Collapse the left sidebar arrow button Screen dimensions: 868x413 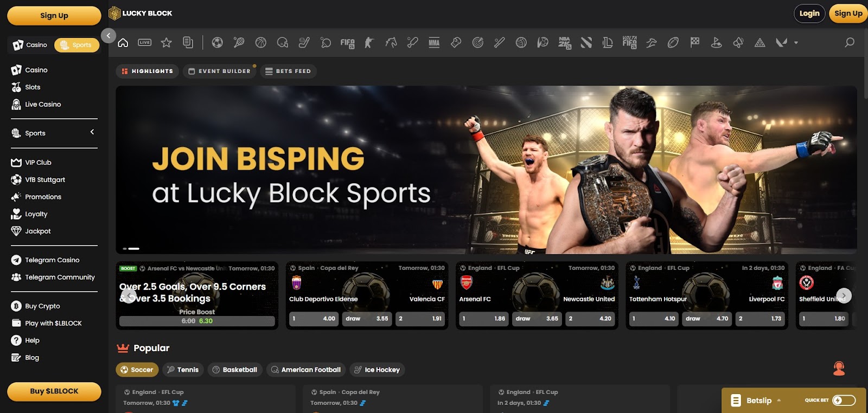(108, 36)
